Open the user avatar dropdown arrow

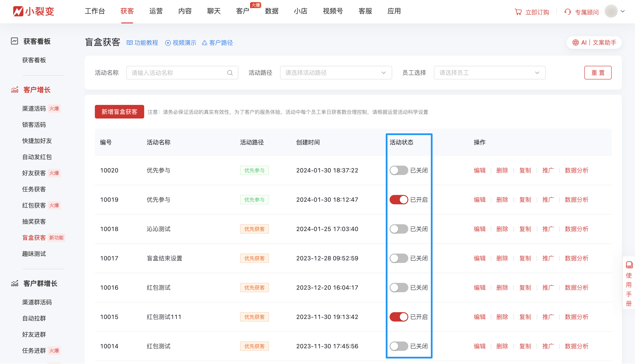(623, 11)
